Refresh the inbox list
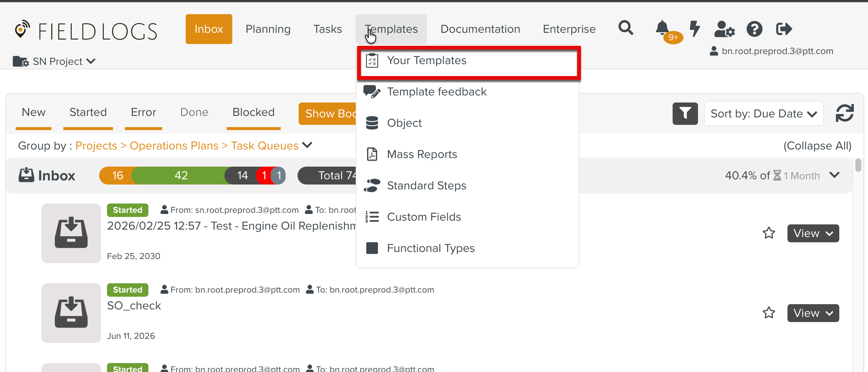 845,113
